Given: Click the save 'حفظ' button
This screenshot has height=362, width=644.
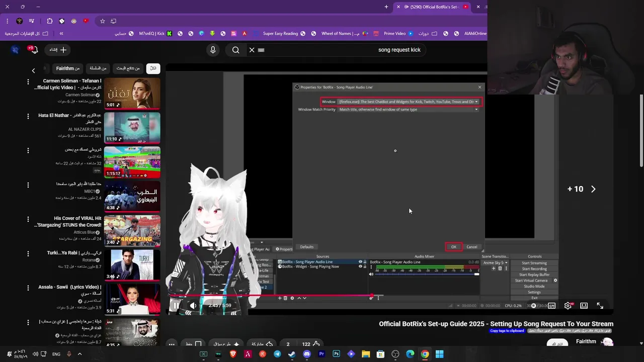Looking at the screenshot, I should pyautogui.click(x=193, y=344).
